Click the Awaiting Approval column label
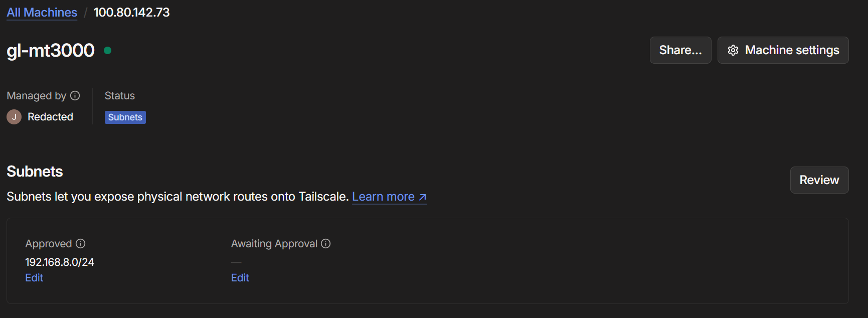The width and height of the screenshot is (868, 318). (x=274, y=244)
